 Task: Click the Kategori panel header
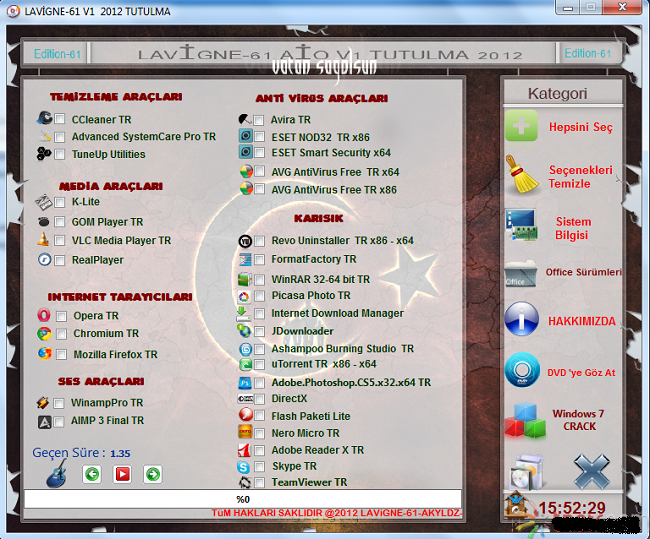coord(558,94)
